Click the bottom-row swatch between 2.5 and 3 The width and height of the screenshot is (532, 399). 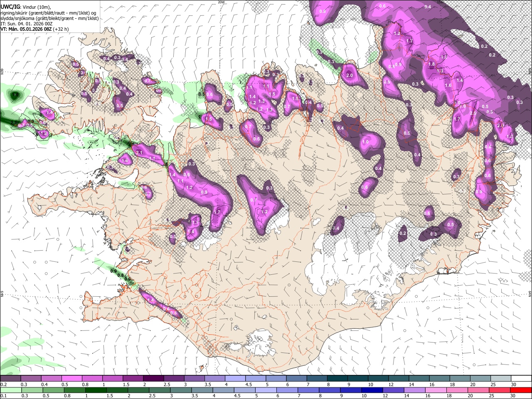click(160, 390)
